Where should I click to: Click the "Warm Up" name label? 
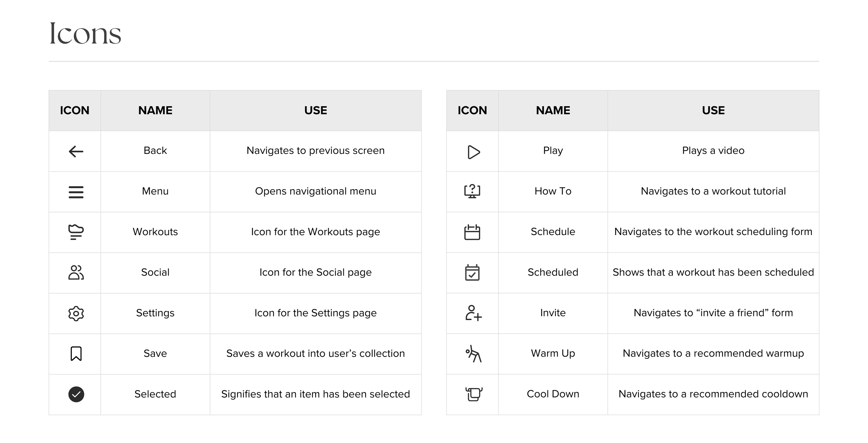point(553,353)
